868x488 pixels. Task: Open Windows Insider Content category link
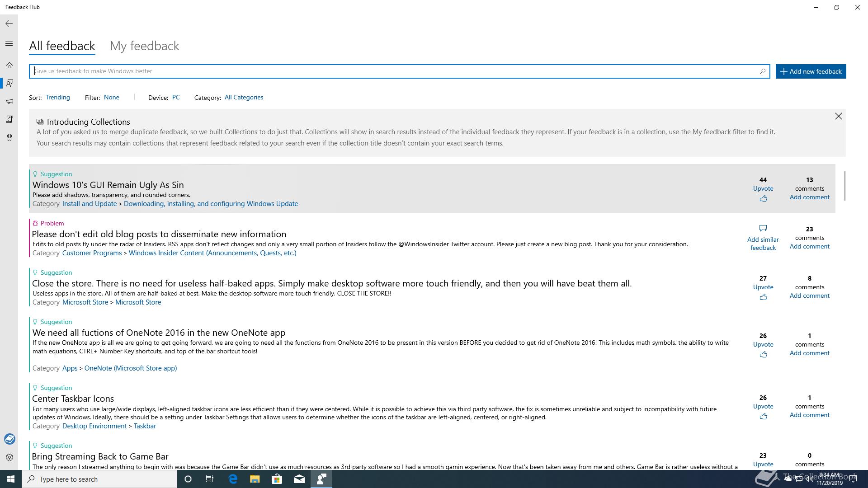212,253
